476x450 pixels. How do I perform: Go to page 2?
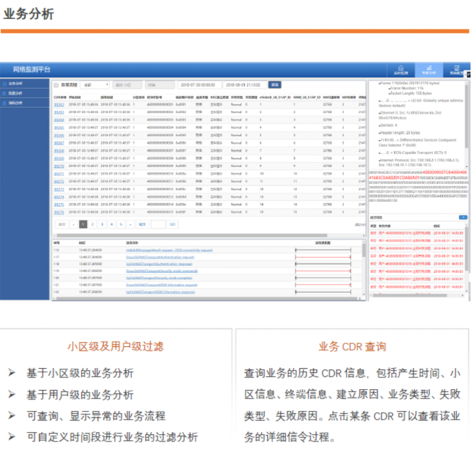pos(93,225)
